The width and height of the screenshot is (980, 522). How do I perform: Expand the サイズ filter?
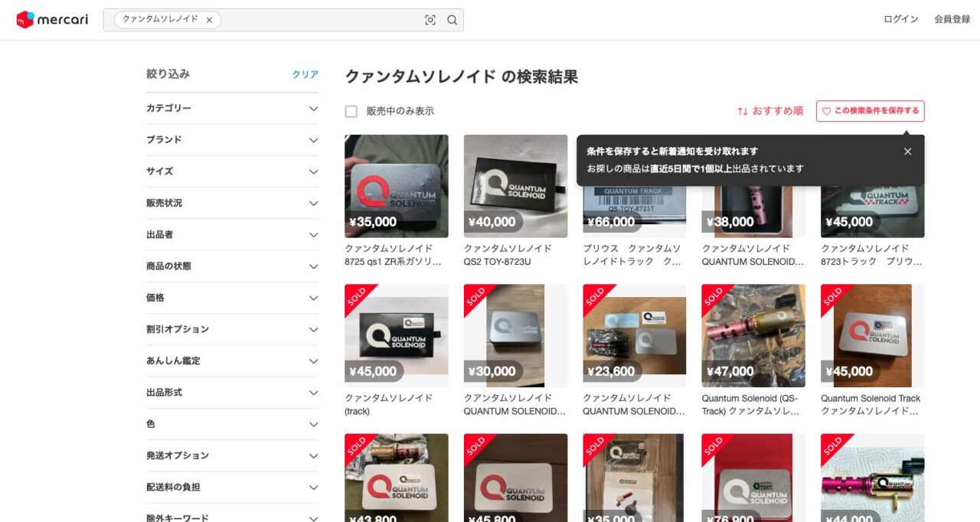(233, 171)
